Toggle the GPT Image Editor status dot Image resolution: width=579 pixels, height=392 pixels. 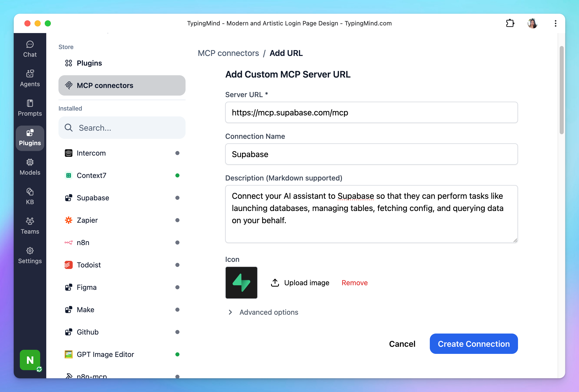tap(177, 354)
